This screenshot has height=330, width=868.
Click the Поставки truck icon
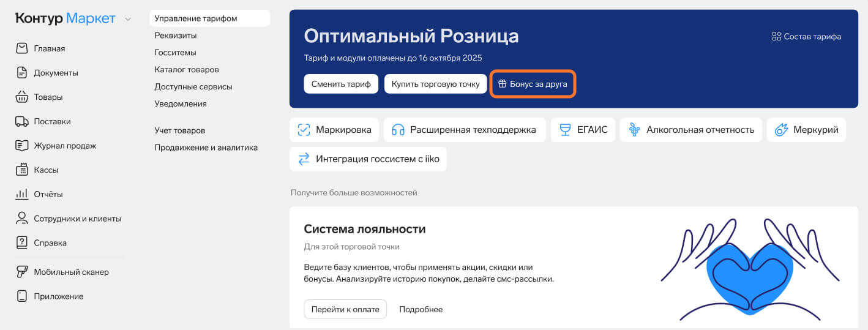(x=22, y=121)
